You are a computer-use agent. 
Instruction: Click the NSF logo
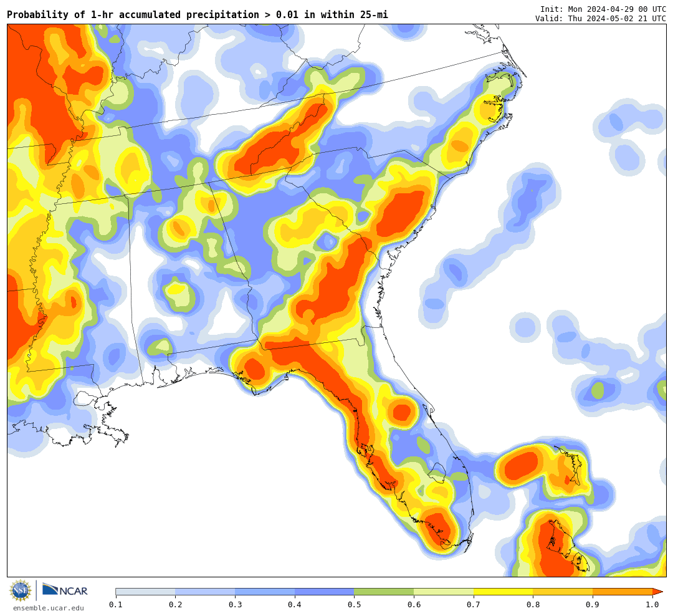pyautogui.click(x=21, y=590)
